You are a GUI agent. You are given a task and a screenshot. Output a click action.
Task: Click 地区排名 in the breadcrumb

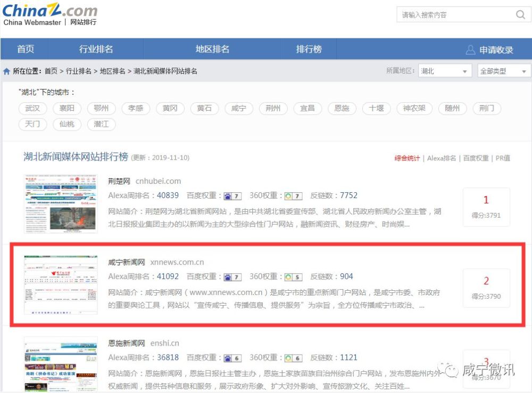[112, 71]
